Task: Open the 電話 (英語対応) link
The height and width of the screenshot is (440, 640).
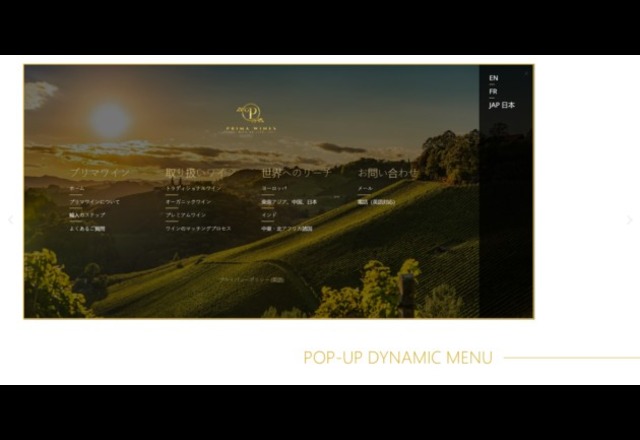Action: click(x=376, y=202)
